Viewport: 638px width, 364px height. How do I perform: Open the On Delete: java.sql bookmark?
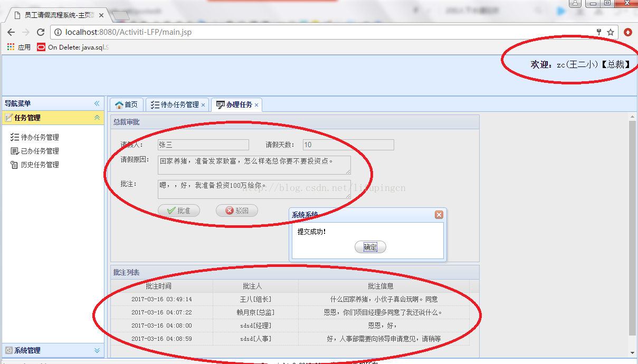[x=73, y=47]
